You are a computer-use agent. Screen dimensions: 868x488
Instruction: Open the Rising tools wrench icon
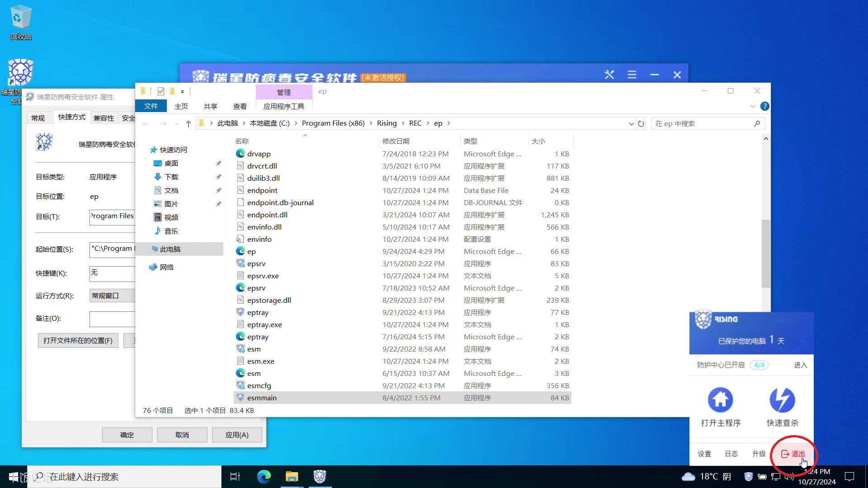(609, 75)
